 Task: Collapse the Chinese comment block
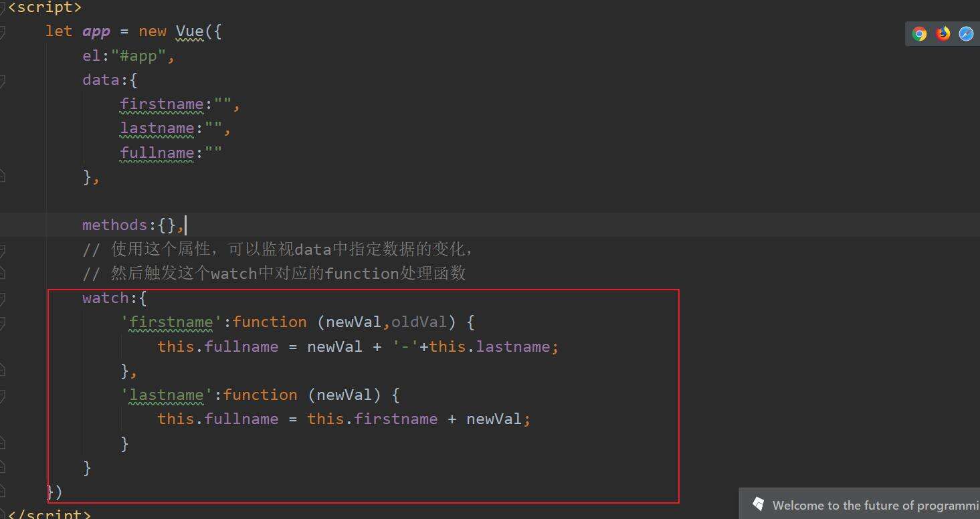click(3, 250)
